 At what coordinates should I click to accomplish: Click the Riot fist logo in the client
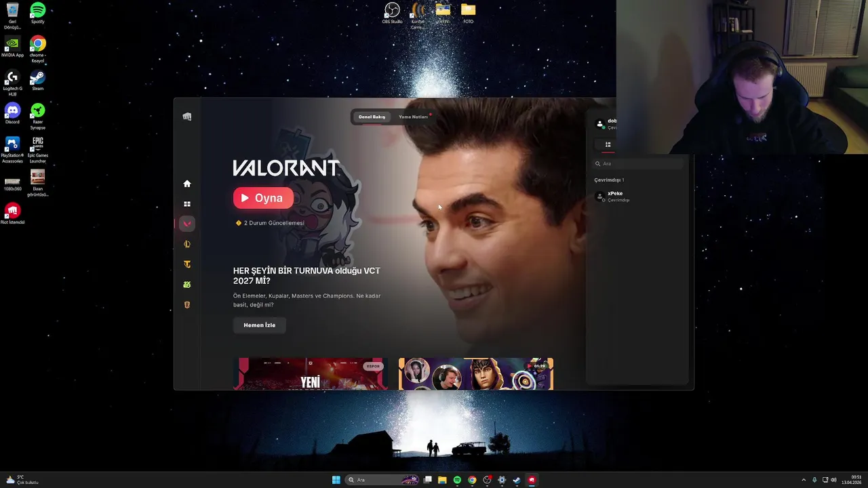[x=187, y=117]
